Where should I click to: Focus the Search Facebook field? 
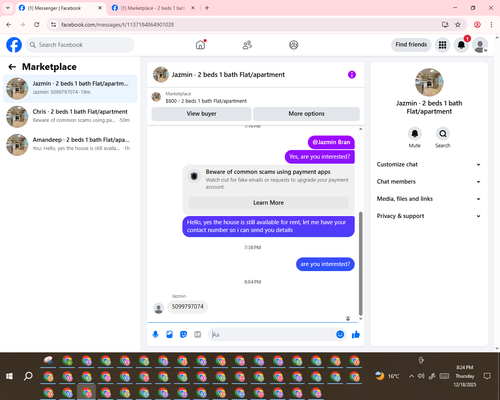pyautogui.click(x=80, y=45)
